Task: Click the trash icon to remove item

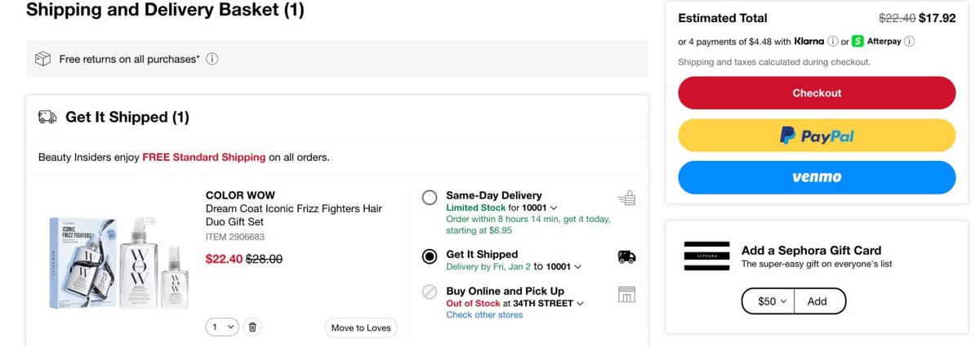Action: coord(252,327)
